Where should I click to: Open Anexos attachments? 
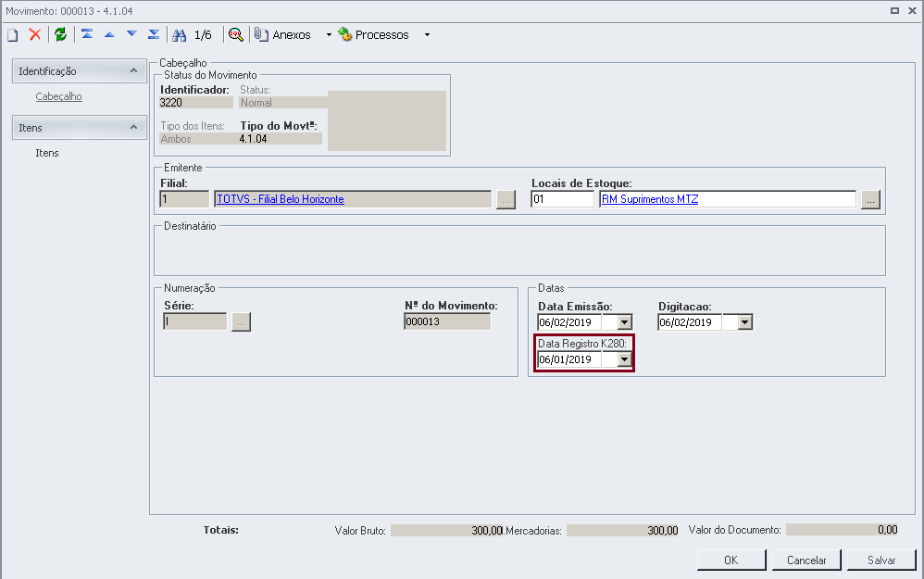pyautogui.click(x=283, y=35)
